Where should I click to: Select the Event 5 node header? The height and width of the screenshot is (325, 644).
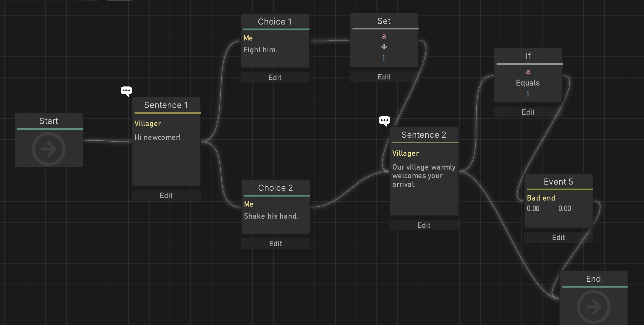point(558,182)
